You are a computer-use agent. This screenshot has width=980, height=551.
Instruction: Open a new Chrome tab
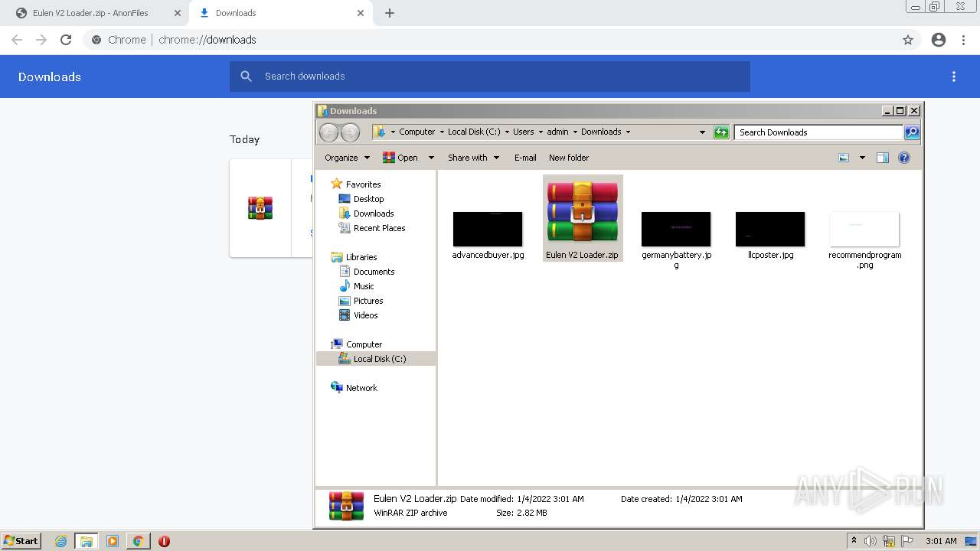[x=390, y=13]
